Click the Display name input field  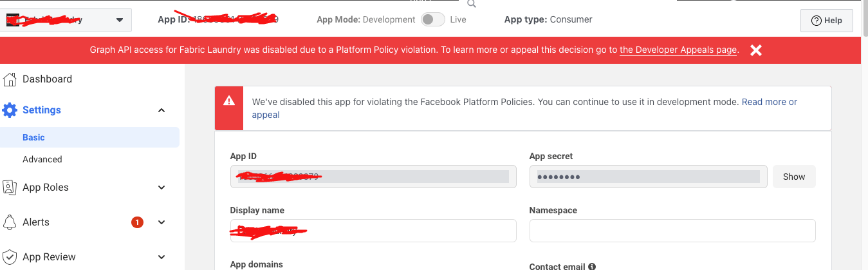(373, 231)
